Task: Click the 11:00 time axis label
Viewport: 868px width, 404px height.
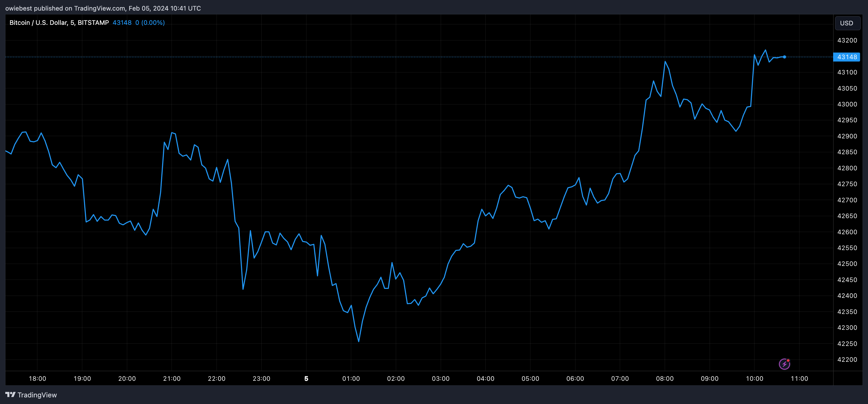Action: click(799, 379)
